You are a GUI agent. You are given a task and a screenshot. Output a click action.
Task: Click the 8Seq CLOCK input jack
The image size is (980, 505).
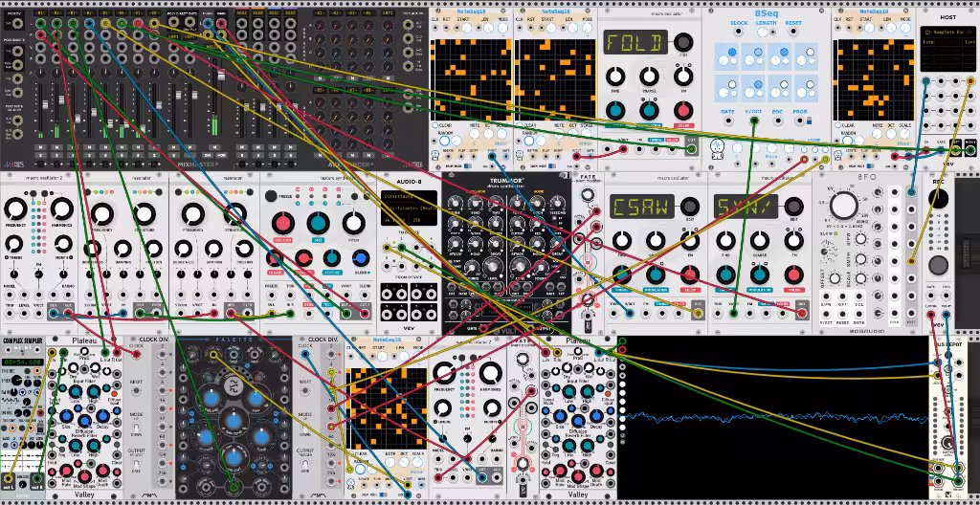[x=740, y=32]
